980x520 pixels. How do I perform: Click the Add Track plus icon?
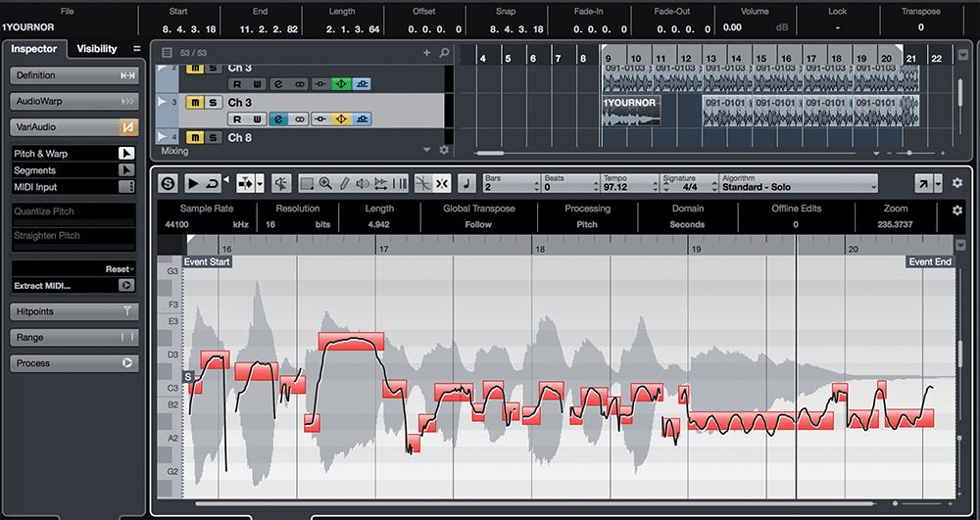click(x=427, y=53)
